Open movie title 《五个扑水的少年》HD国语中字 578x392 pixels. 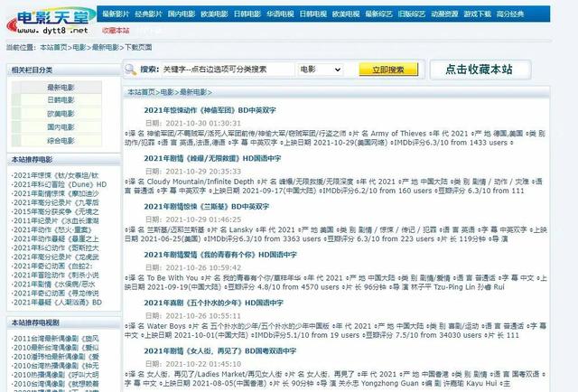(213, 303)
